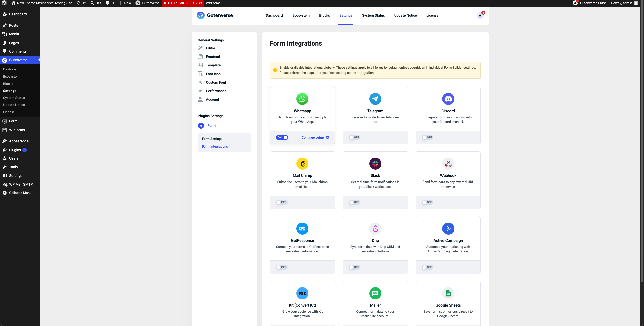The width and height of the screenshot is (644, 326).
Task: Click the GetResponse integration icon
Action: [302, 229]
